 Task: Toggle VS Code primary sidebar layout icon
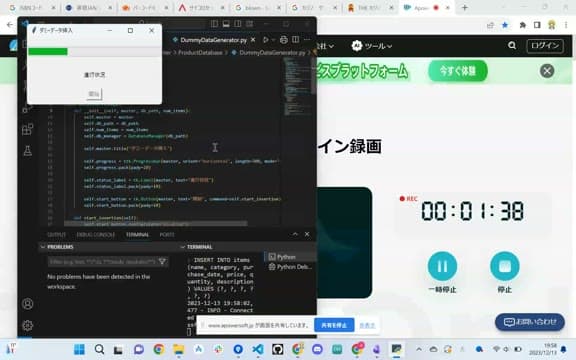215,24
